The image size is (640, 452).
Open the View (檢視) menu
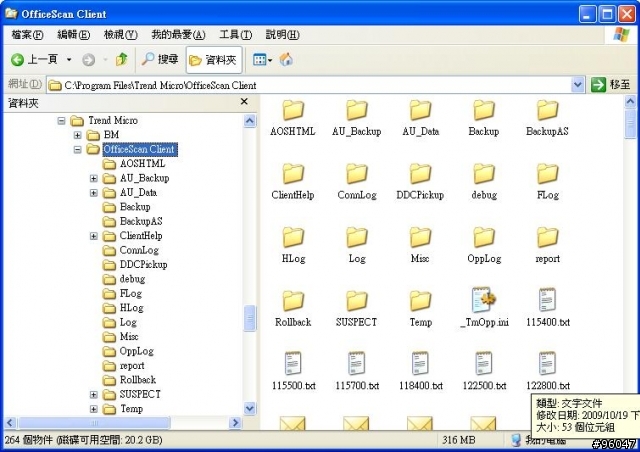pyautogui.click(x=120, y=35)
